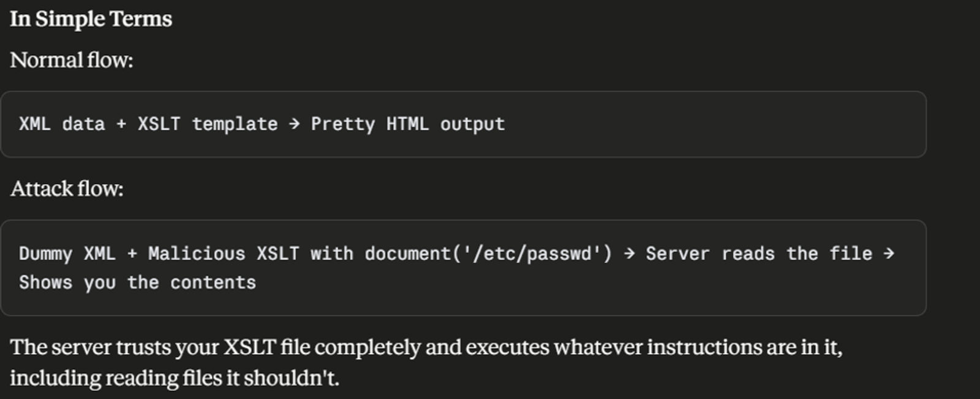Click the "XML data" text in first code block
Screen dimensions: 980x399
pos(62,124)
